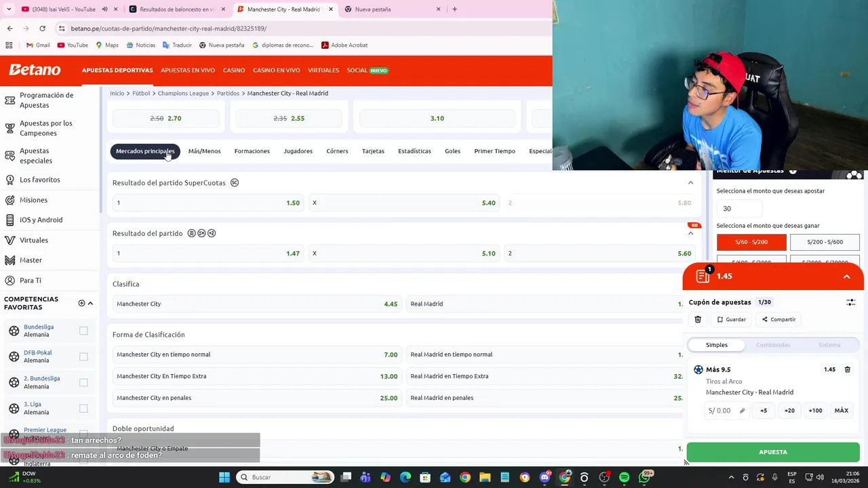Open Microsoft Edge from the taskbar

tap(406, 477)
